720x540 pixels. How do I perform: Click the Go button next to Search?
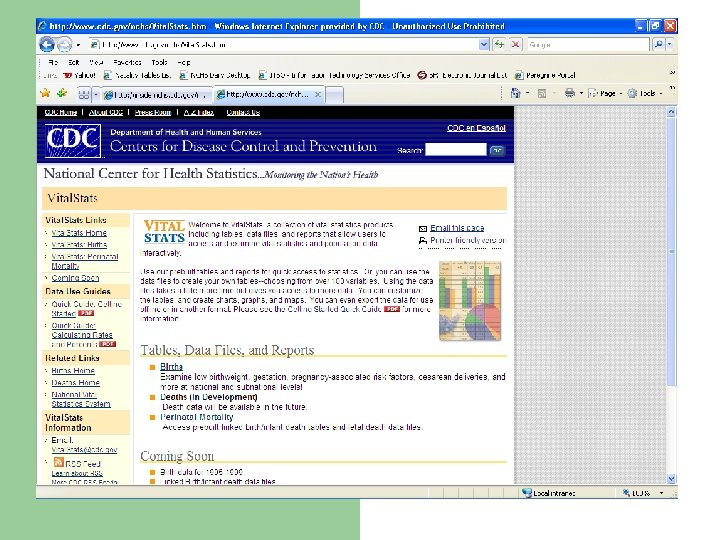[497, 150]
